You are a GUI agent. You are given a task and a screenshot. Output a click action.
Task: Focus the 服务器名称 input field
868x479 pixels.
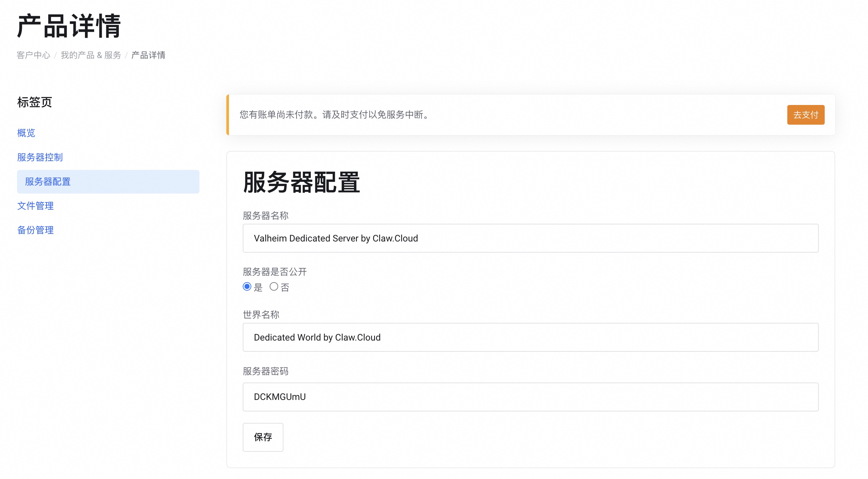530,238
